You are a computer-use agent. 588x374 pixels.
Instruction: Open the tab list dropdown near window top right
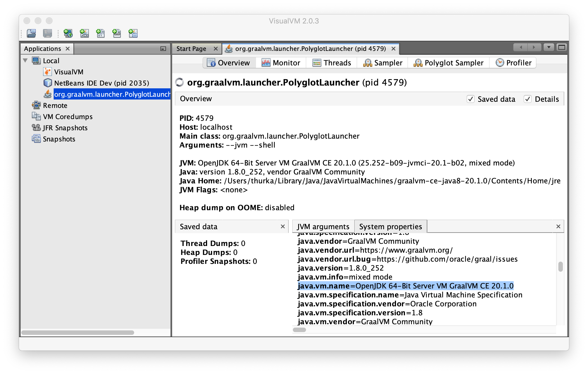click(549, 48)
